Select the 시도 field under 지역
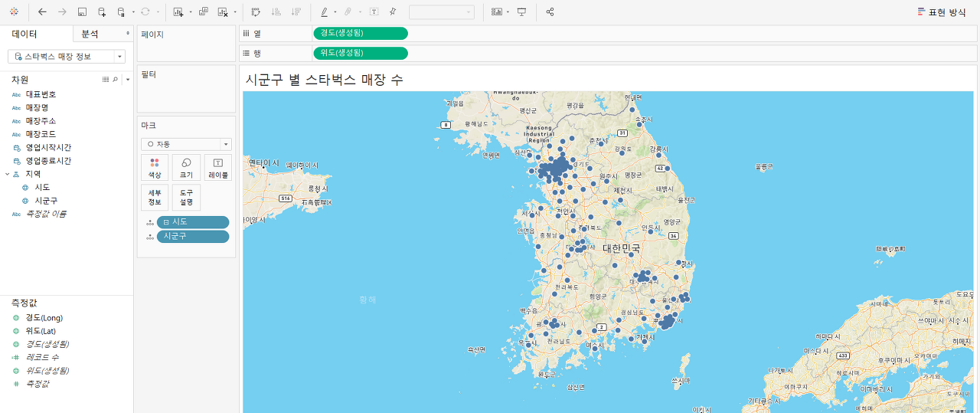The image size is (980, 413). point(43,187)
